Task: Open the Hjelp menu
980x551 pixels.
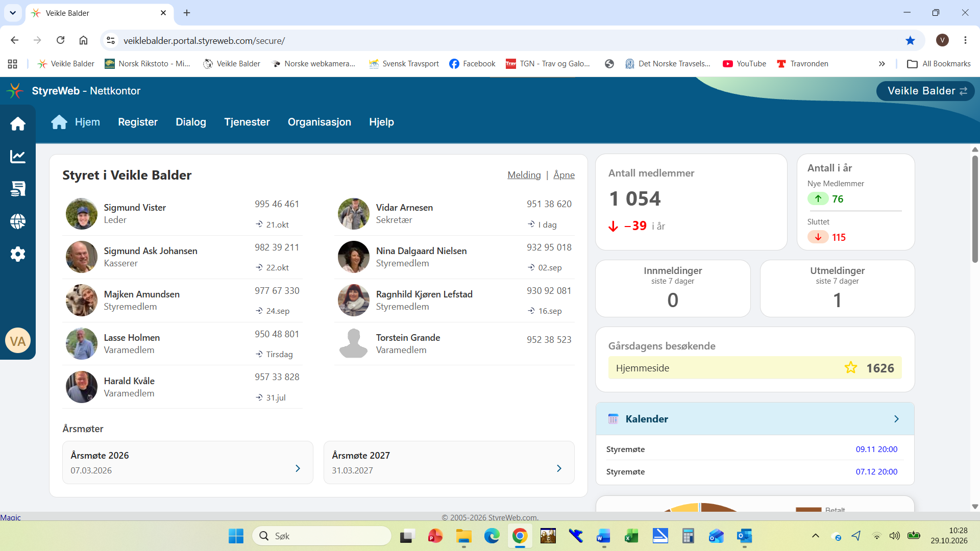Action: click(x=381, y=122)
